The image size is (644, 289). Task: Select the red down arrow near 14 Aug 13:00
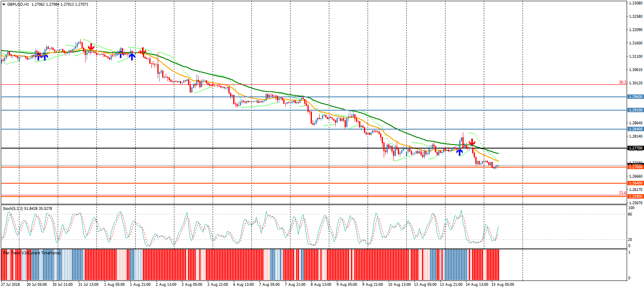tap(472, 142)
